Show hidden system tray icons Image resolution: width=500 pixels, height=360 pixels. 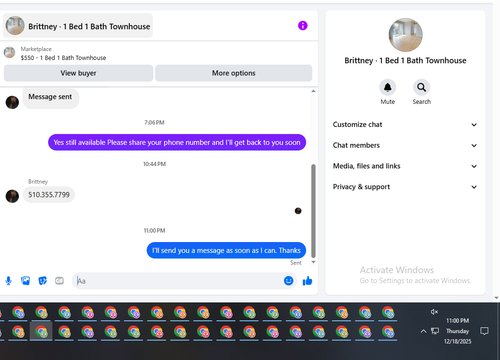tap(423, 331)
